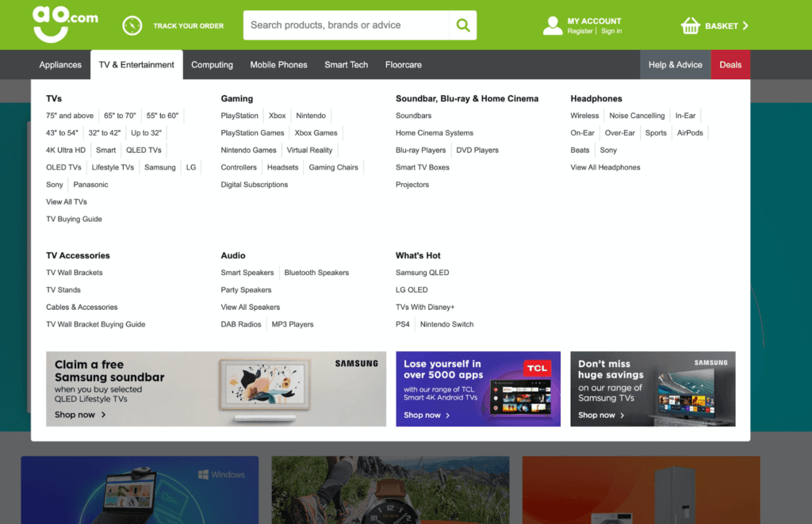The height and width of the screenshot is (524, 812).
Task: Open Noise Cancelling headphones link
Action: (x=637, y=116)
